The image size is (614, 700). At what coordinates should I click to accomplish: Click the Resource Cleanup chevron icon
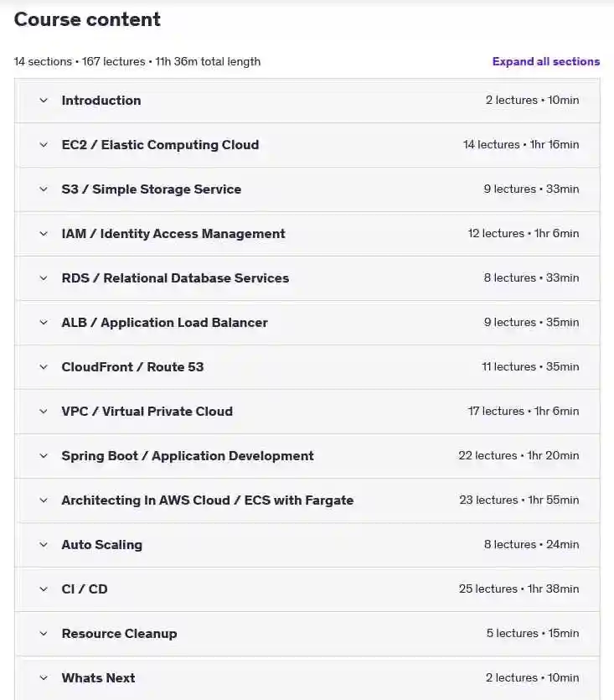[x=44, y=634]
